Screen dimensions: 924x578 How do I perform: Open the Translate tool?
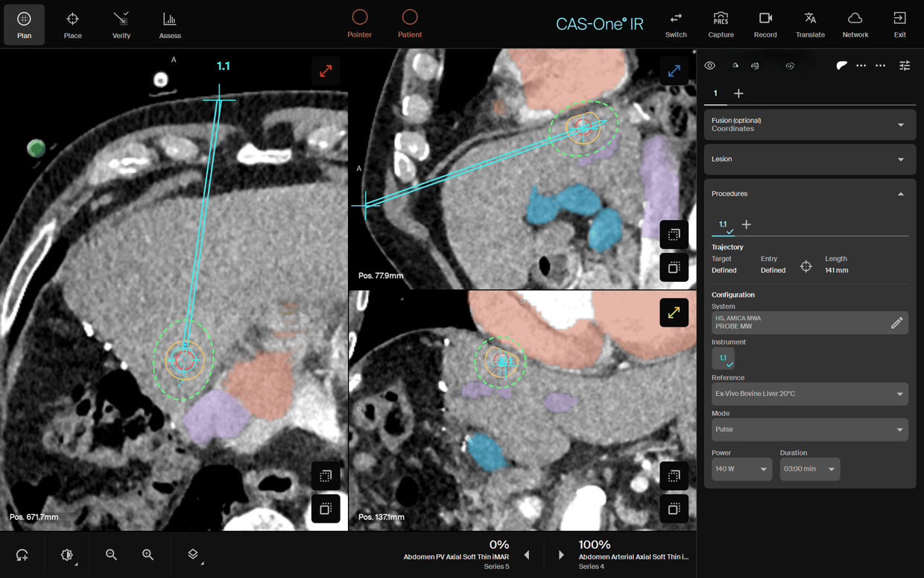click(x=810, y=25)
